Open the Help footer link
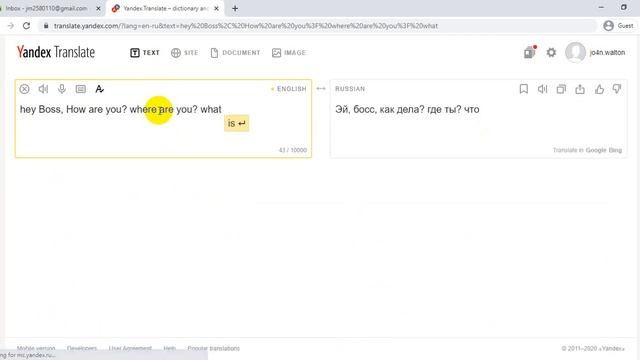 169,348
